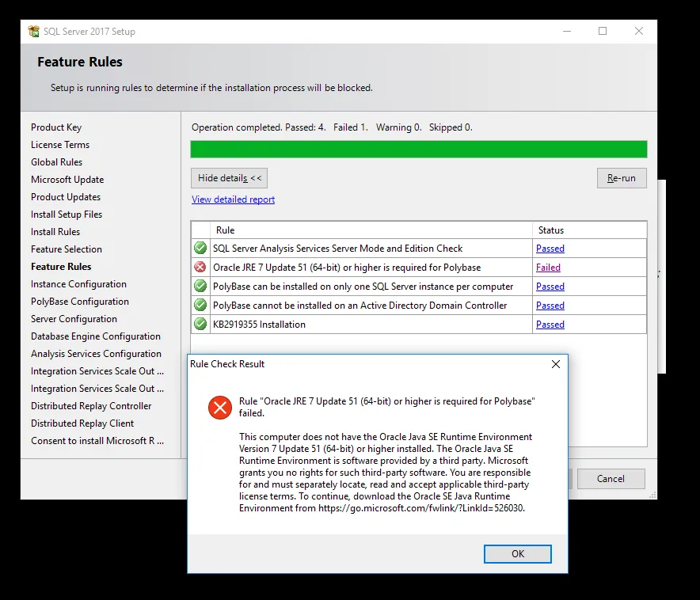Click the KB2919355 Installation rule text
This screenshot has width=700, height=600.
tap(260, 325)
